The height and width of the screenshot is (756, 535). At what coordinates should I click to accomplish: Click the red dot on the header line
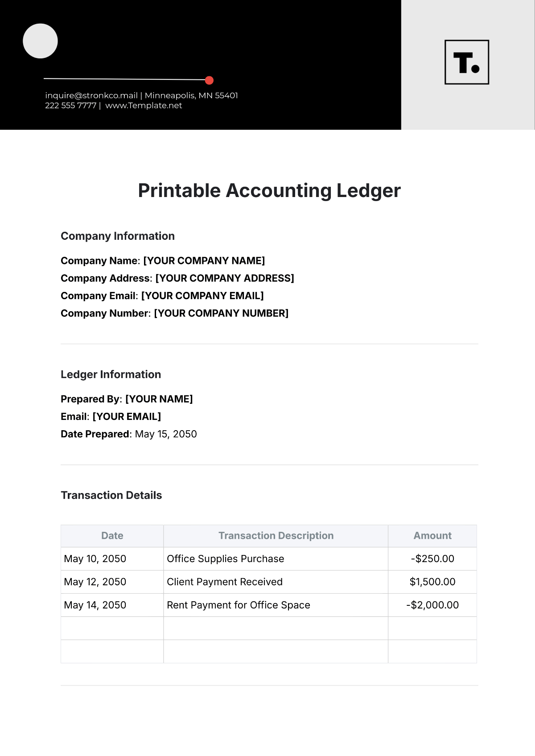point(209,80)
